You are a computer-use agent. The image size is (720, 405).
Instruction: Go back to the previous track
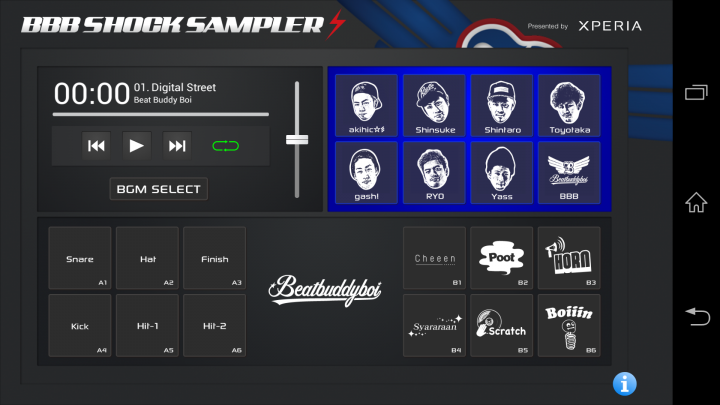click(x=96, y=146)
